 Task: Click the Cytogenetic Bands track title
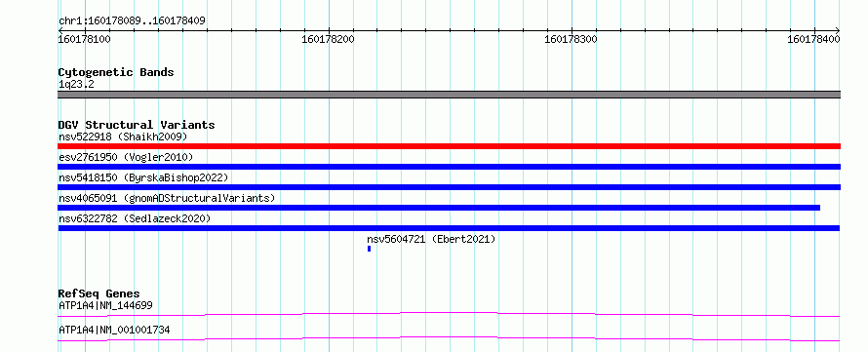(x=116, y=72)
